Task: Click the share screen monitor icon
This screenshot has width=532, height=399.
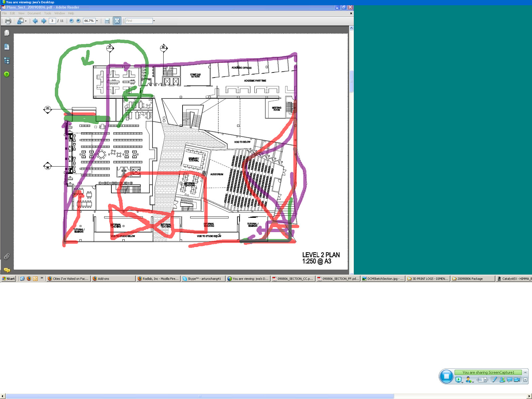Action: [x=459, y=380]
